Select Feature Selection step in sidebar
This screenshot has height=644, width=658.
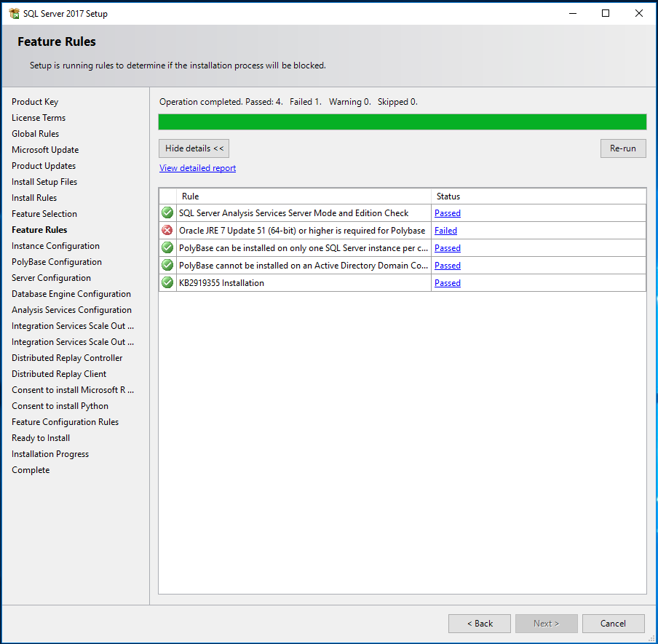point(44,214)
